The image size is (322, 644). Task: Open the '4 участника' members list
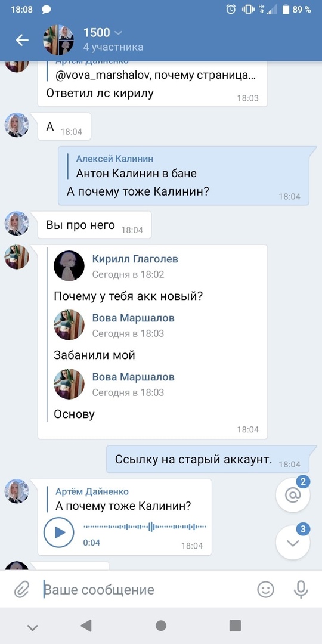(113, 47)
